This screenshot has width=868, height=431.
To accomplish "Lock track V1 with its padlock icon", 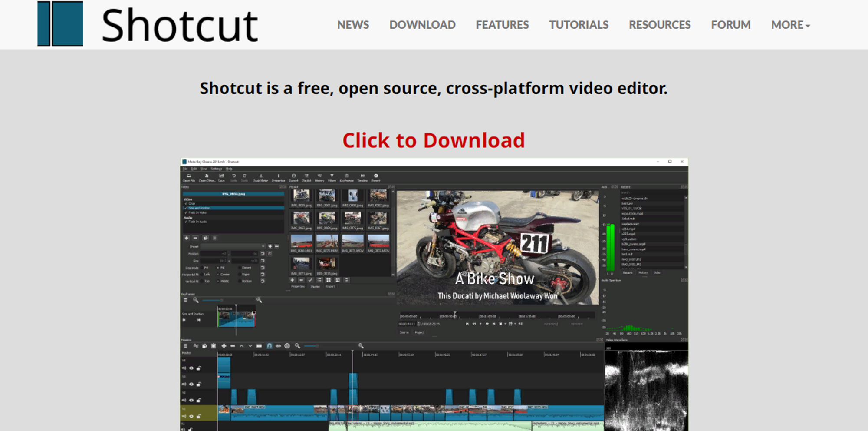I will 199,416.
